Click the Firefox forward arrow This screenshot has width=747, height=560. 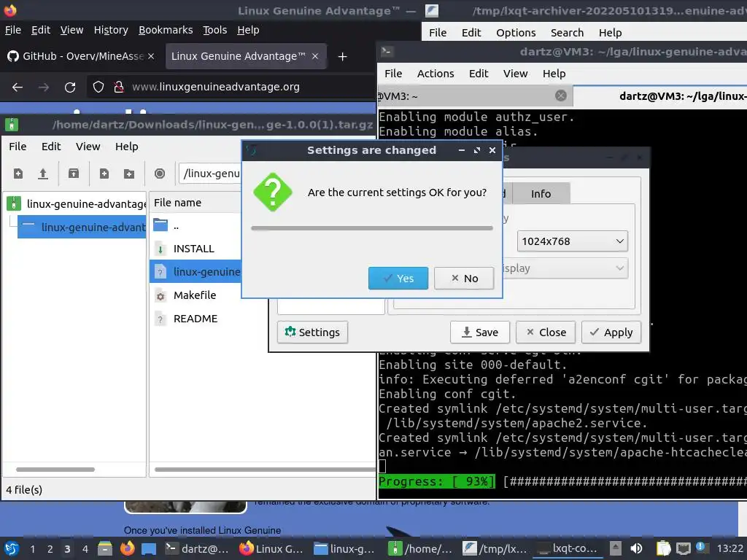click(x=43, y=87)
